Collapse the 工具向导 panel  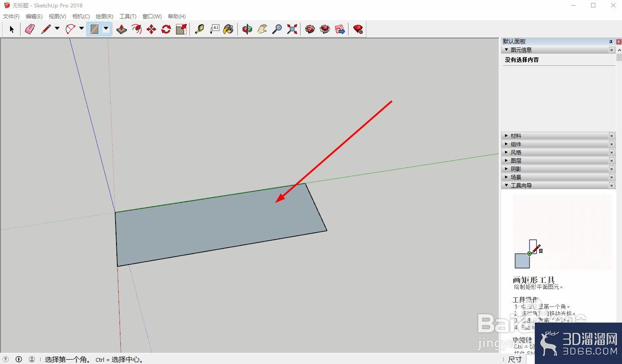pos(506,185)
